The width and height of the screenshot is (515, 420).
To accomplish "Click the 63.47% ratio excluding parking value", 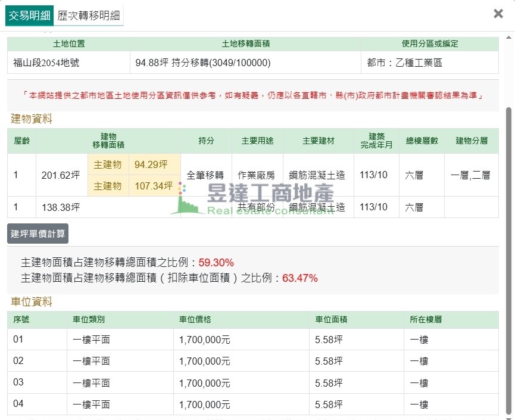I will tap(299, 278).
